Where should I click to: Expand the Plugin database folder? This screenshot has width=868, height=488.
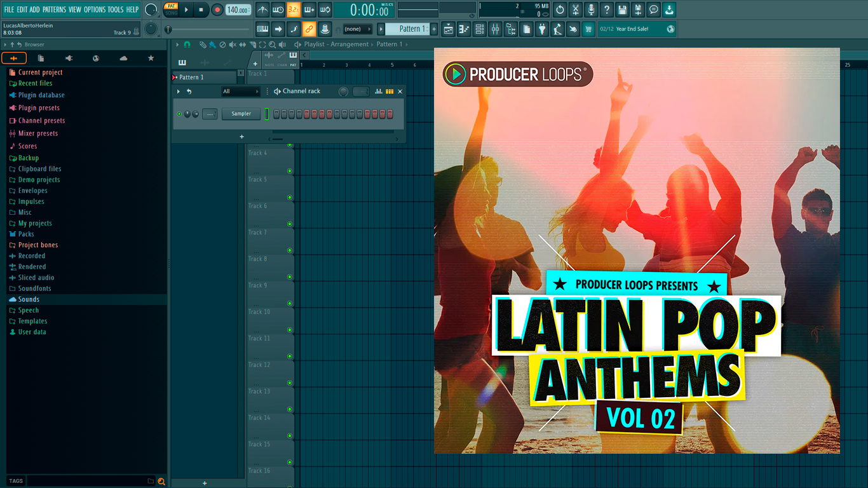click(41, 95)
